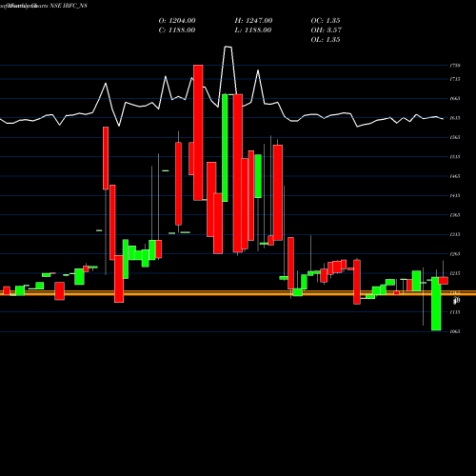Click the 1065 price axis label
This screenshot has height=476, width=476.
(455, 331)
